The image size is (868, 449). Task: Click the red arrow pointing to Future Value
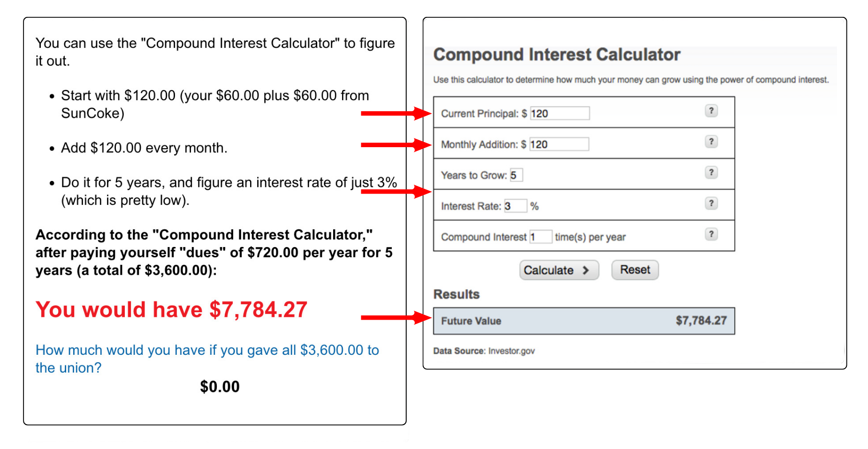(x=396, y=318)
